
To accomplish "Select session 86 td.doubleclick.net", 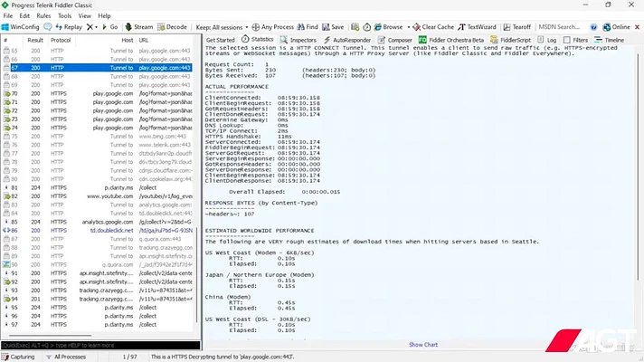I will [x=97, y=231].
